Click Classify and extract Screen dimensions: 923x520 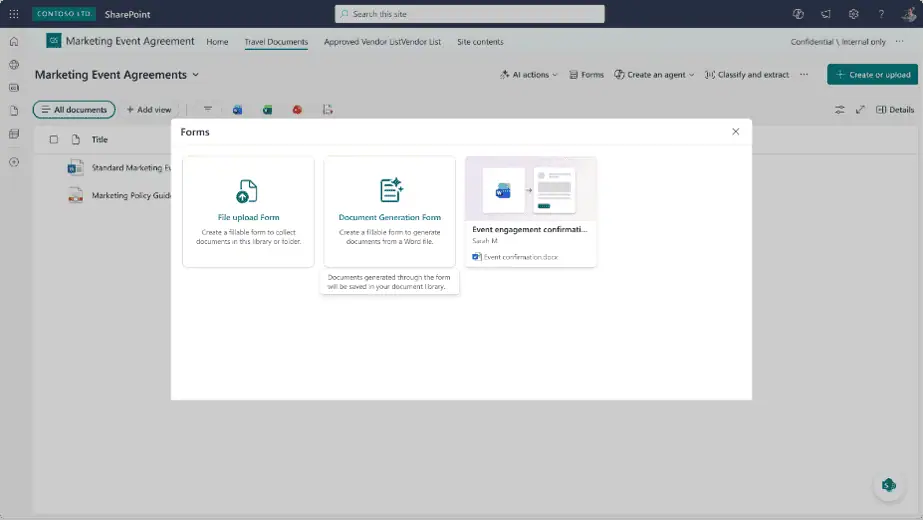tap(746, 75)
